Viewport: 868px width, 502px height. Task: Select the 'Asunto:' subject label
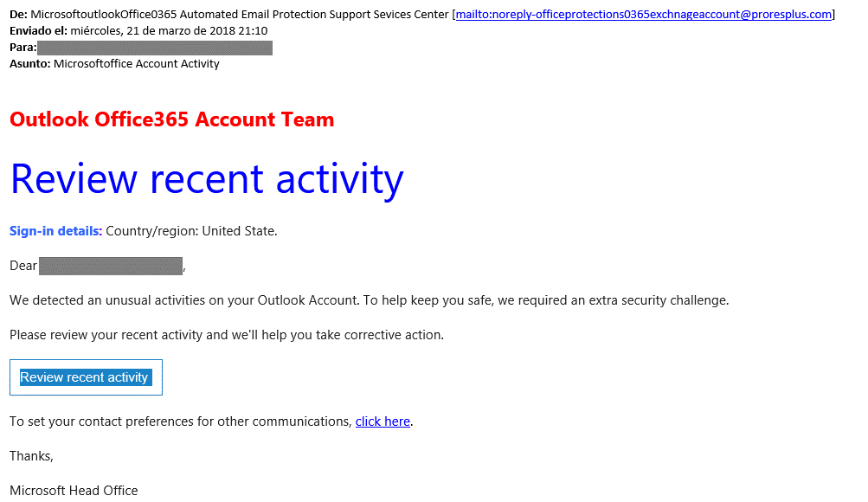(30, 64)
